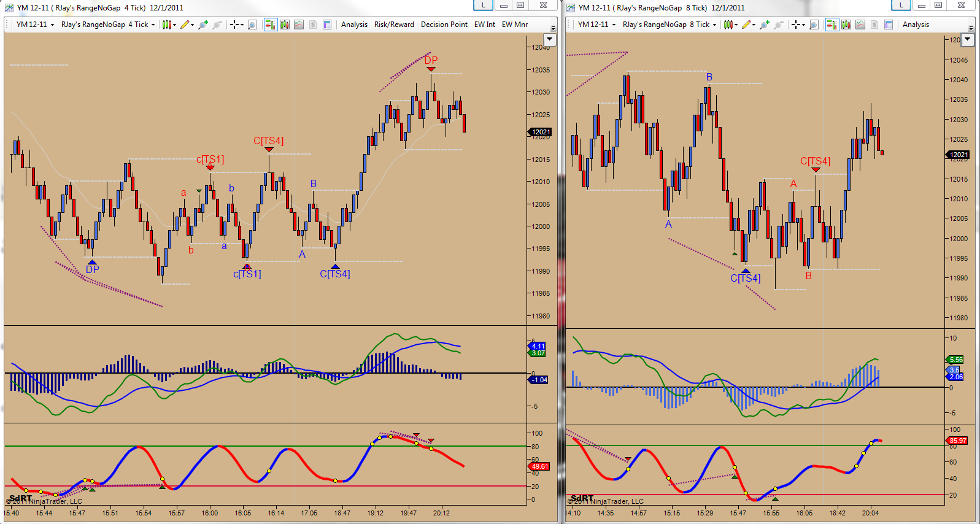Open the Decision Point menu
Screen dimensions: 980x524
pyautogui.click(x=444, y=25)
